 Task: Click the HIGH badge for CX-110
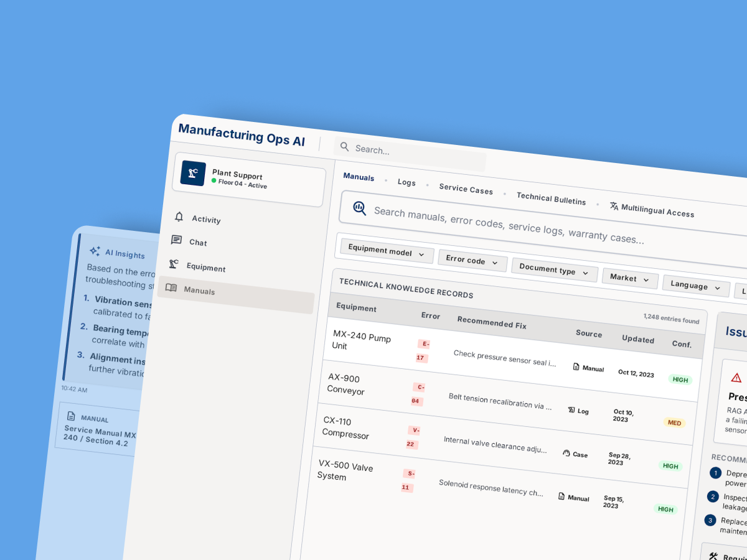(x=670, y=465)
